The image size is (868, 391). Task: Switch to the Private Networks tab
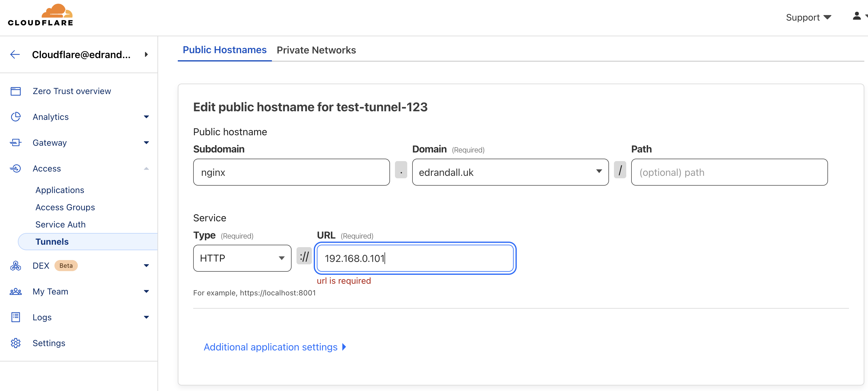pos(316,50)
